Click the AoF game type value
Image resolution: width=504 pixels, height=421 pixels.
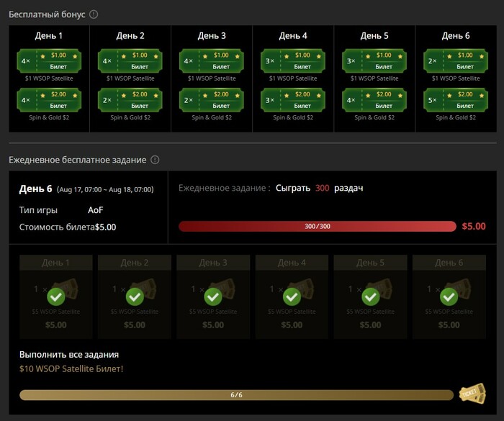tap(96, 210)
